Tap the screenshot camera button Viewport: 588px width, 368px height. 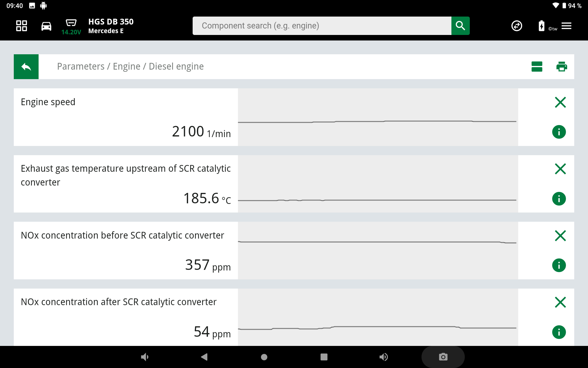pyautogui.click(x=443, y=357)
